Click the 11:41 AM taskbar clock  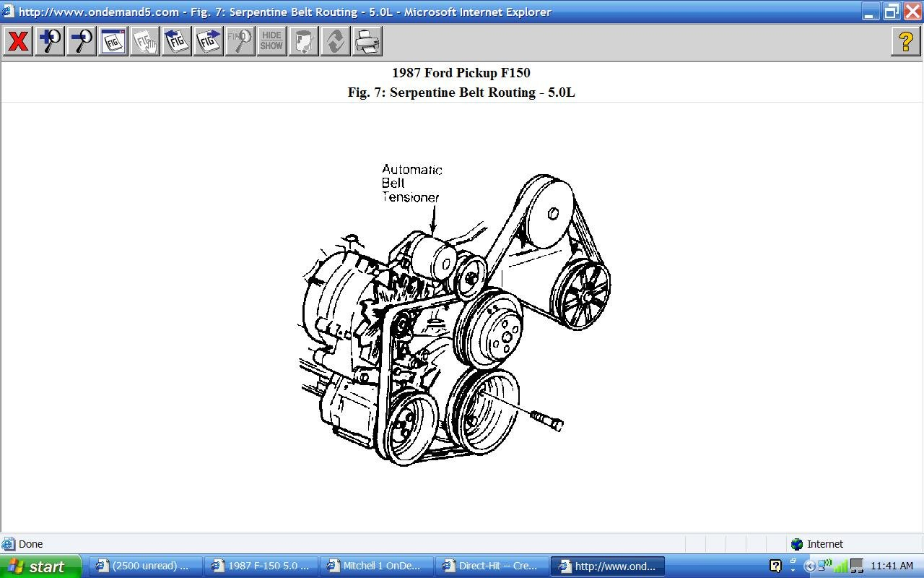(892, 566)
